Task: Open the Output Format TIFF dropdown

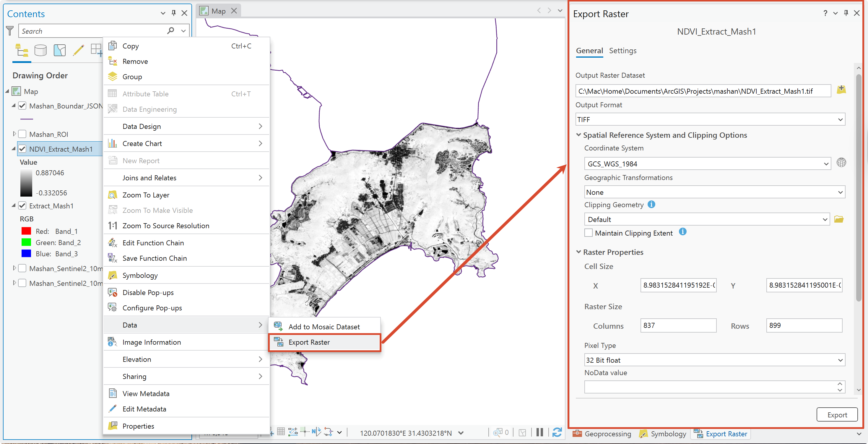Action: click(x=710, y=119)
